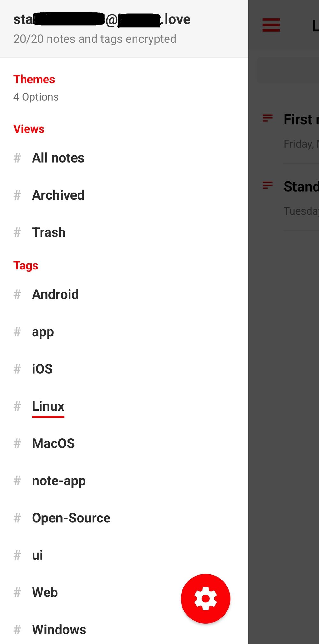Select the Web tag
This screenshot has height=644, width=319.
pos(45,593)
